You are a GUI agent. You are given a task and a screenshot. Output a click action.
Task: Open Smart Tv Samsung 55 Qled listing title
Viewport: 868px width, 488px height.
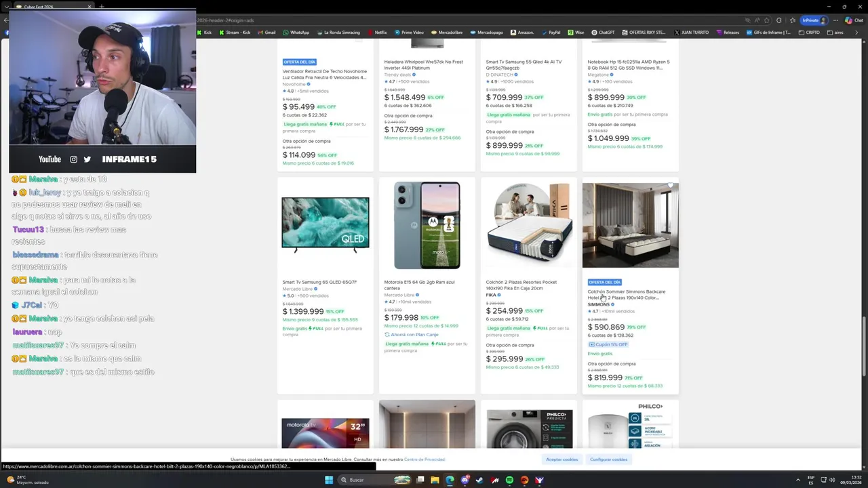tap(524, 64)
